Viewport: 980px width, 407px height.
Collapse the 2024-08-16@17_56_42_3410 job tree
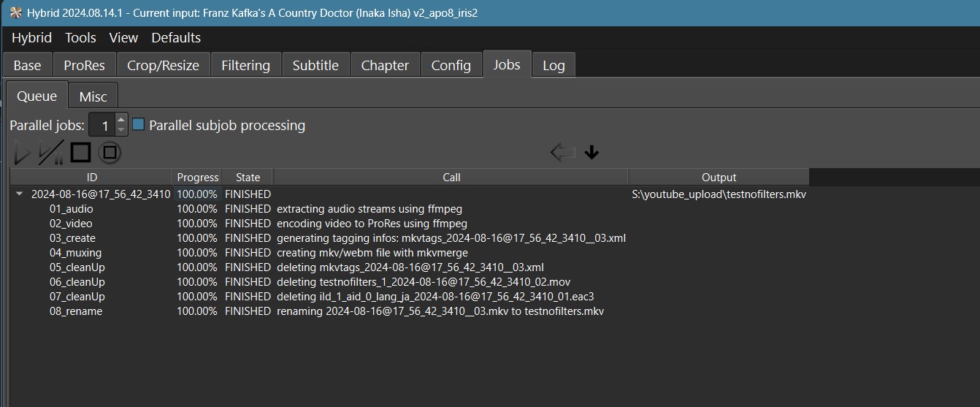tap(19, 194)
